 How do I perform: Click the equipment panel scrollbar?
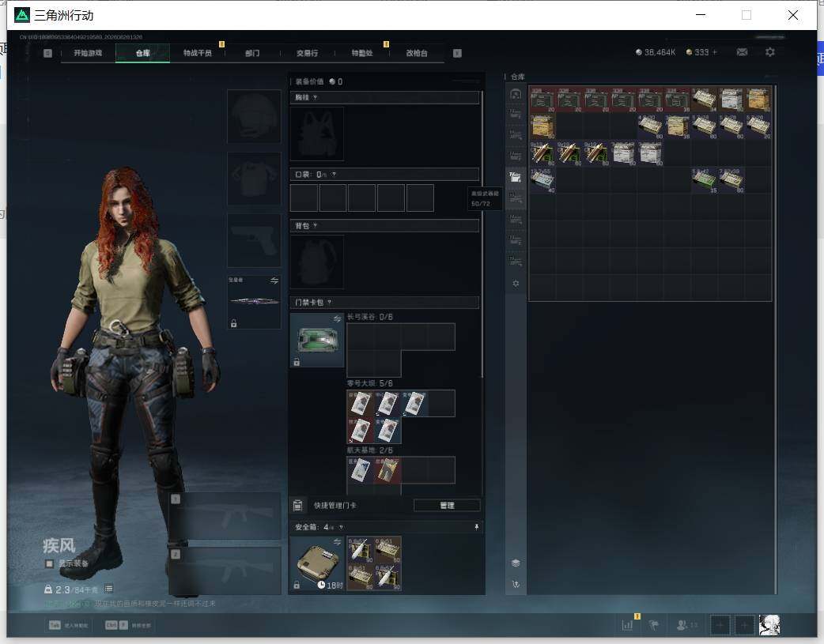[x=482, y=234]
